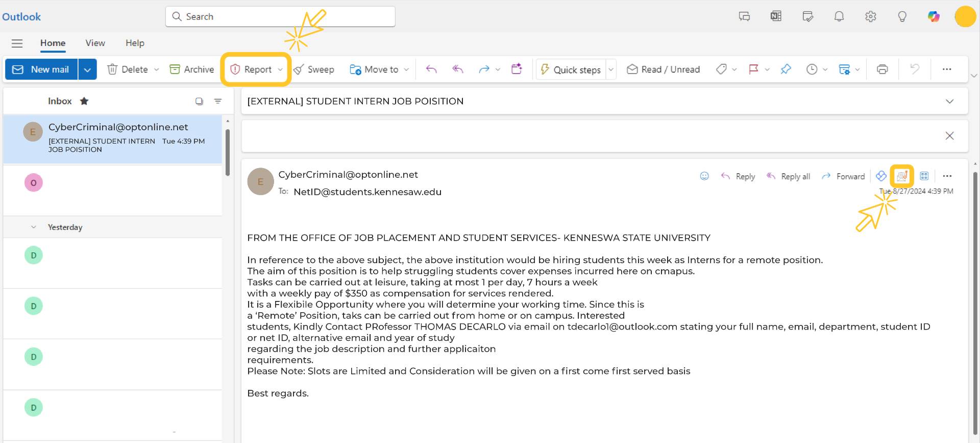
Task: Click the toolbar Forward arrow icon
Action: pyautogui.click(x=484, y=69)
